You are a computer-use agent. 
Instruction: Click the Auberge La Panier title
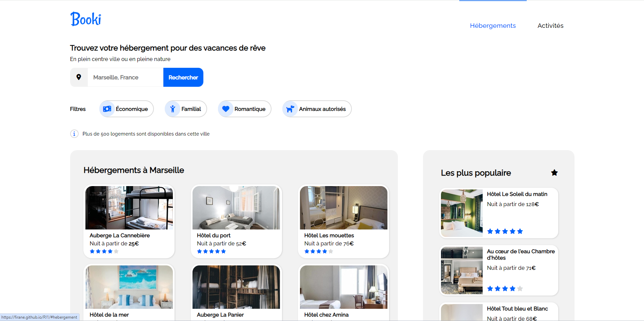coord(220,315)
